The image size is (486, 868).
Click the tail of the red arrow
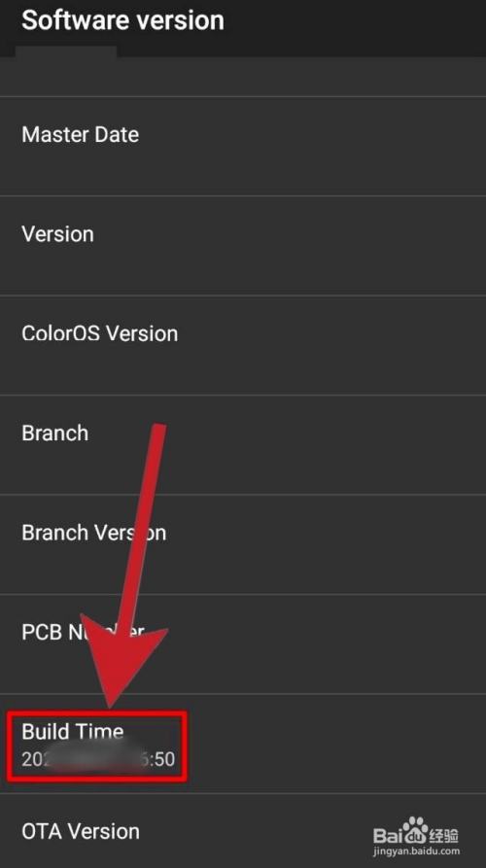click(x=156, y=437)
